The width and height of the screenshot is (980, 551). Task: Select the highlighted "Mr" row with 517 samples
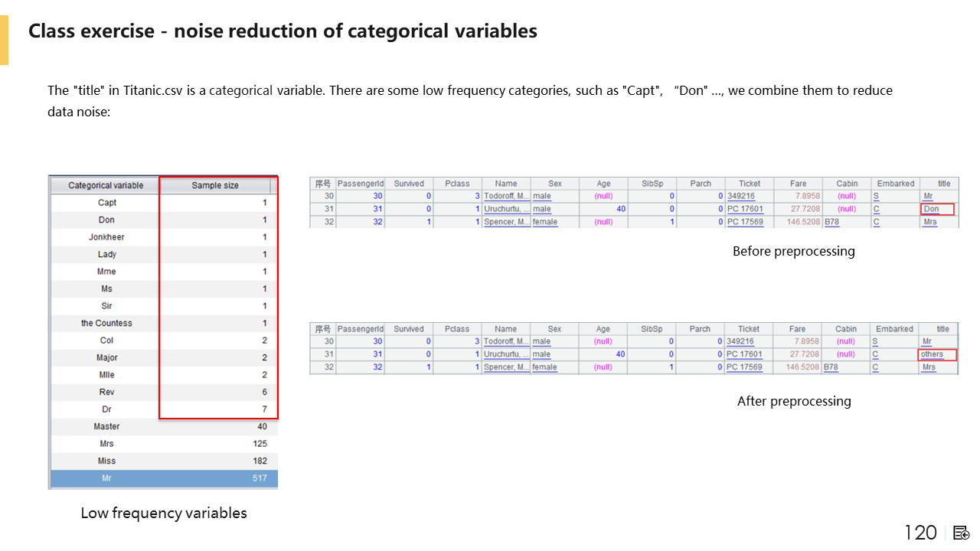click(x=164, y=478)
